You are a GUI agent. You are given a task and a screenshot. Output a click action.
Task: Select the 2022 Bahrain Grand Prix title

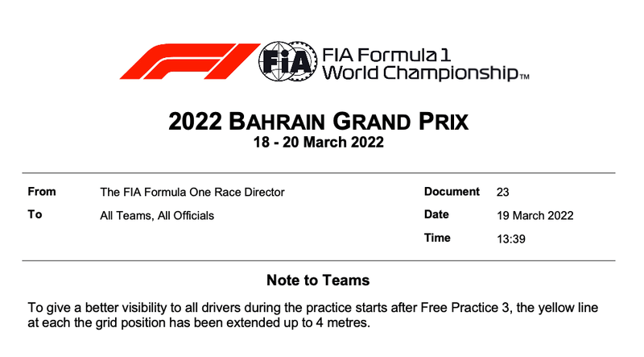click(x=318, y=122)
